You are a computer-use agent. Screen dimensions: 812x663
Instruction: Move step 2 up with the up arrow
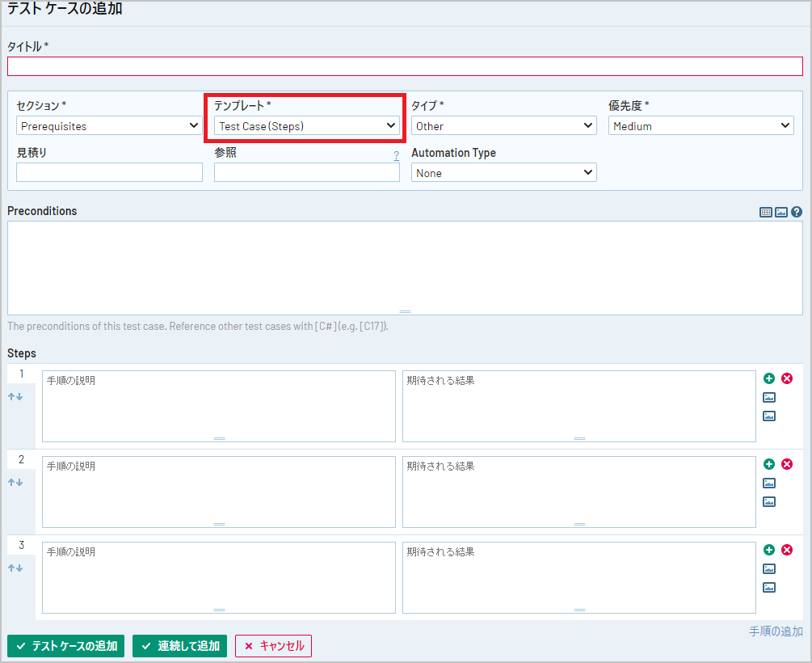[11, 483]
